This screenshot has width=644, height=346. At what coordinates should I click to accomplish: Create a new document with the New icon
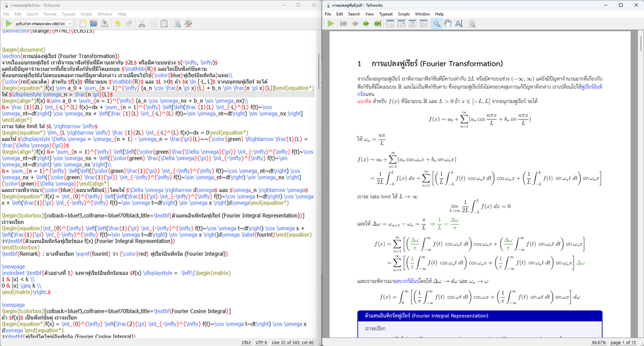coord(83,24)
